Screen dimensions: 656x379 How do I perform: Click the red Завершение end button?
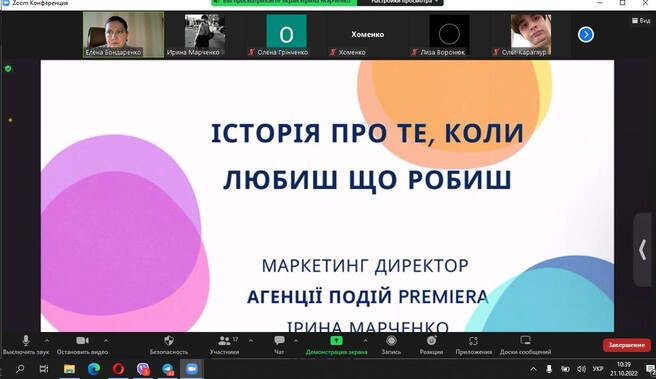pos(627,345)
